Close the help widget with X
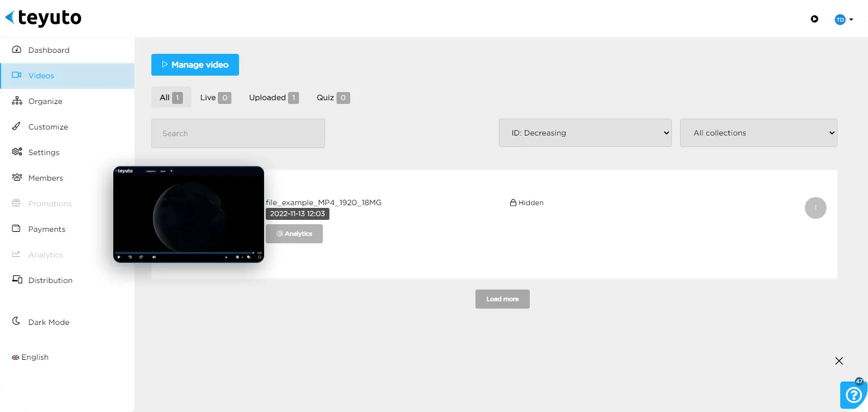The height and width of the screenshot is (412, 868). 839,361
